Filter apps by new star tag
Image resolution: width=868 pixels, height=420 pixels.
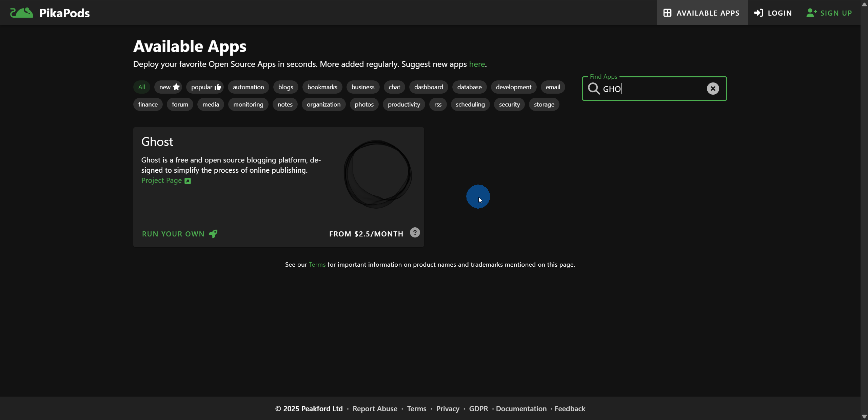[x=169, y=87]
